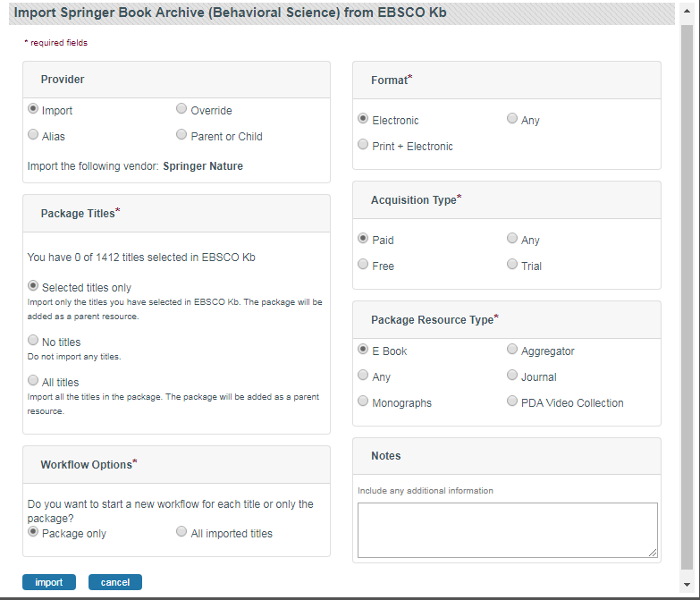This screenshot has height=600, width=700.
Task: Click the 'Do not import any titles.' description
Action: (74, 357)
